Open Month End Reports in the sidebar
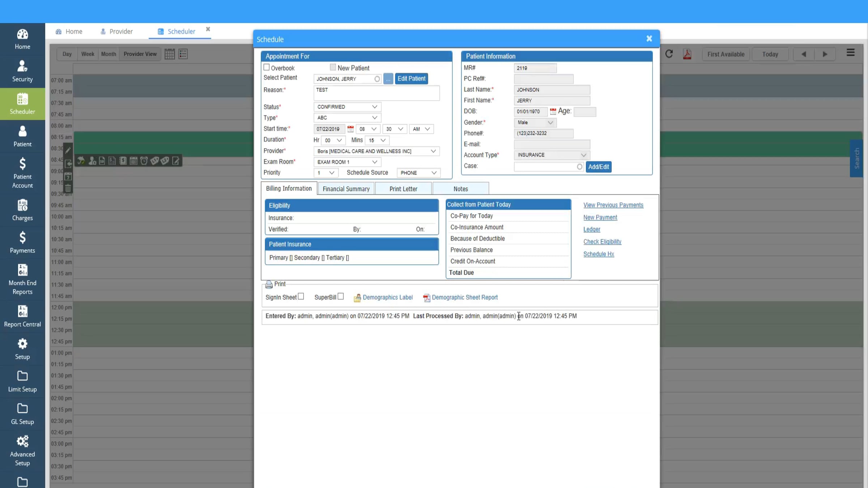Viewport: 868px width, 488px height. [22, 279]
